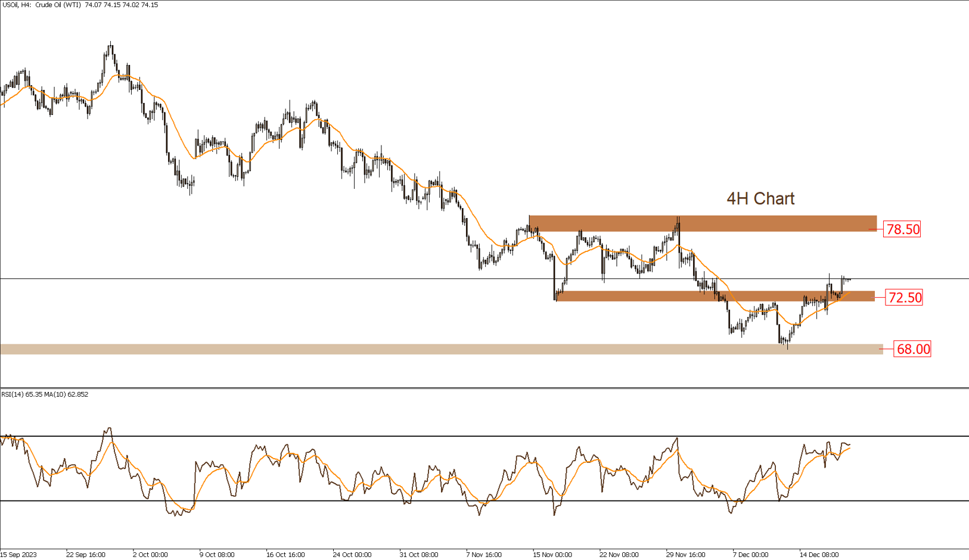Screen dimensions: 969x560
Task: Click the 15 Sep 2023 date label
Action: [18, 555]
